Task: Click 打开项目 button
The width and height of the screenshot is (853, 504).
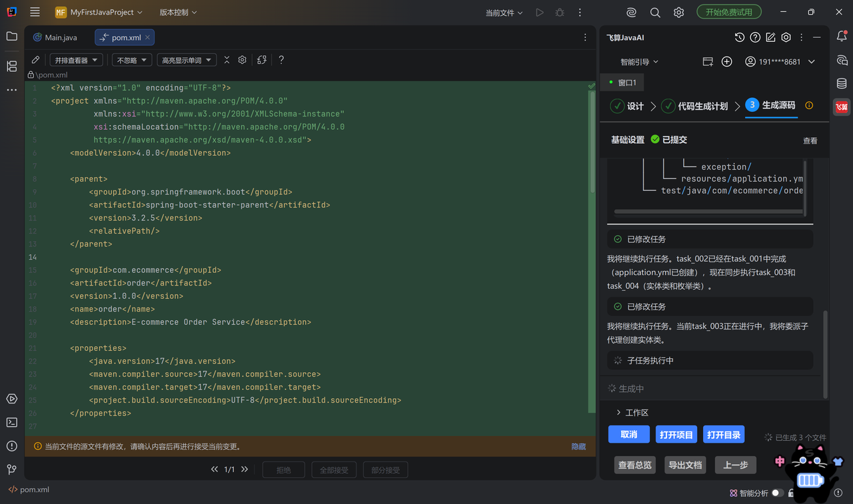Action: (676, 434)
